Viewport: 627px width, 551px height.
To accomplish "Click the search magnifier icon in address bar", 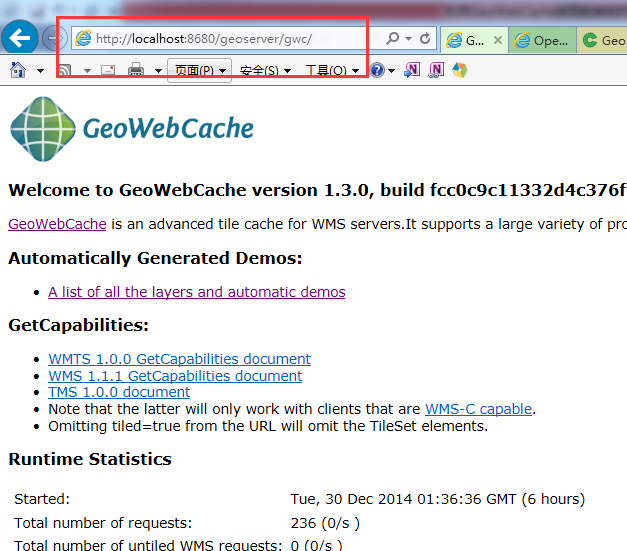I will [x=392, y=38].
